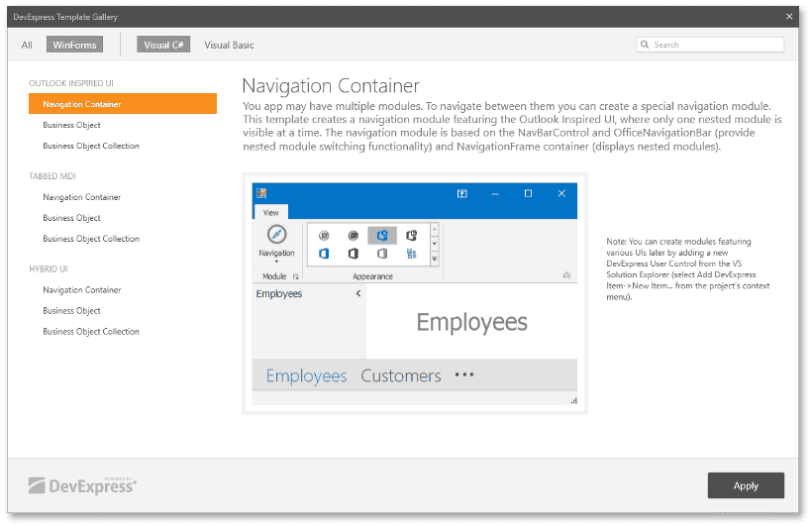The width and height of the screenshot is (812, 527).
Task: Pick the black Office logo skin icon
Action: [354, 254]
